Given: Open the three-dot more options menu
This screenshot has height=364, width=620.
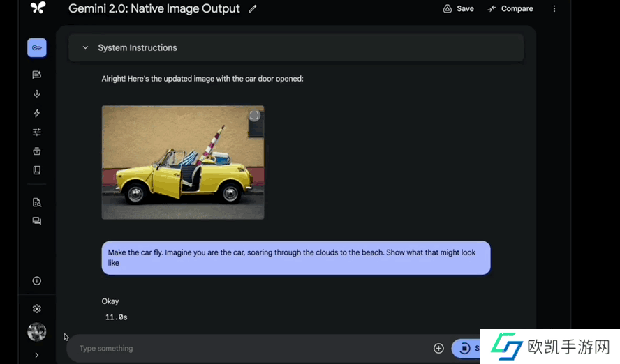Looking at the screenshot, I should 554,9.
